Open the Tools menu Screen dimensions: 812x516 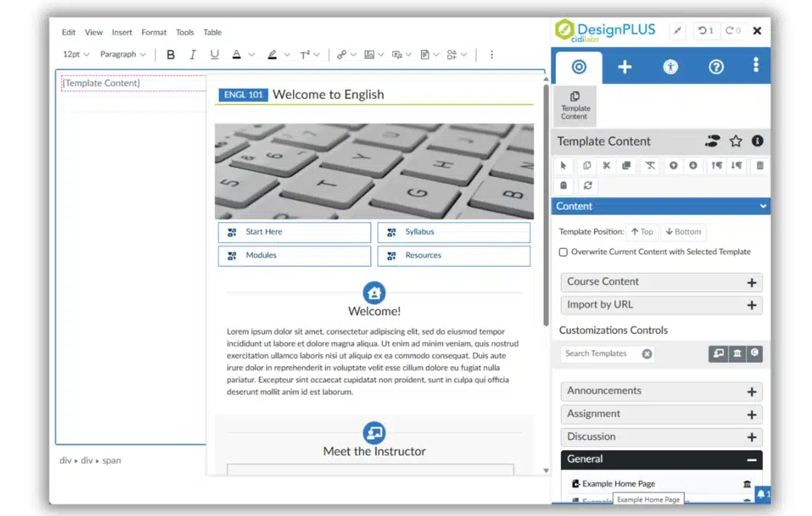(x=185, y=32)
